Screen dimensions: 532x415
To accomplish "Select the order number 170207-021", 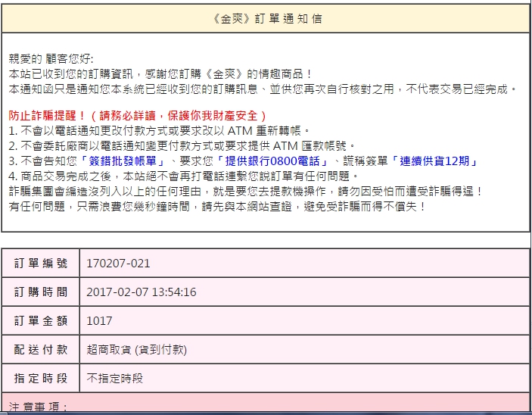I will click(119, 264).
